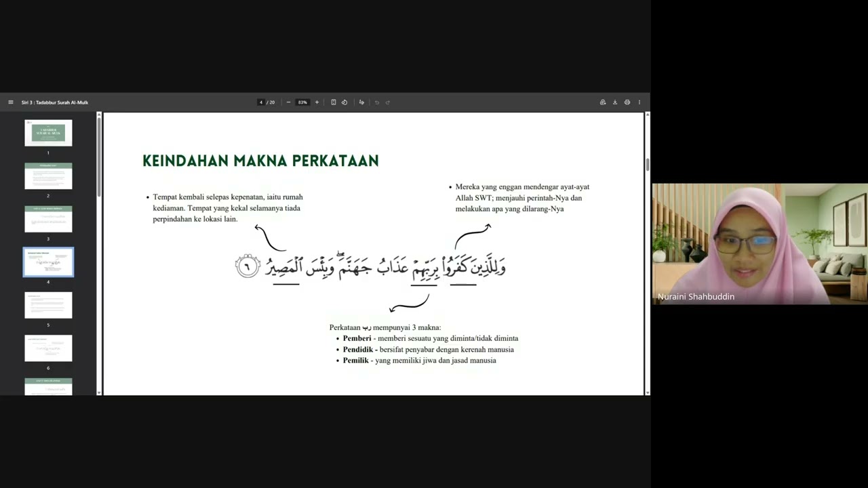This screenshot has width=868, height=488.
Task: Click the fit to page icon
Action: (334, 102)
